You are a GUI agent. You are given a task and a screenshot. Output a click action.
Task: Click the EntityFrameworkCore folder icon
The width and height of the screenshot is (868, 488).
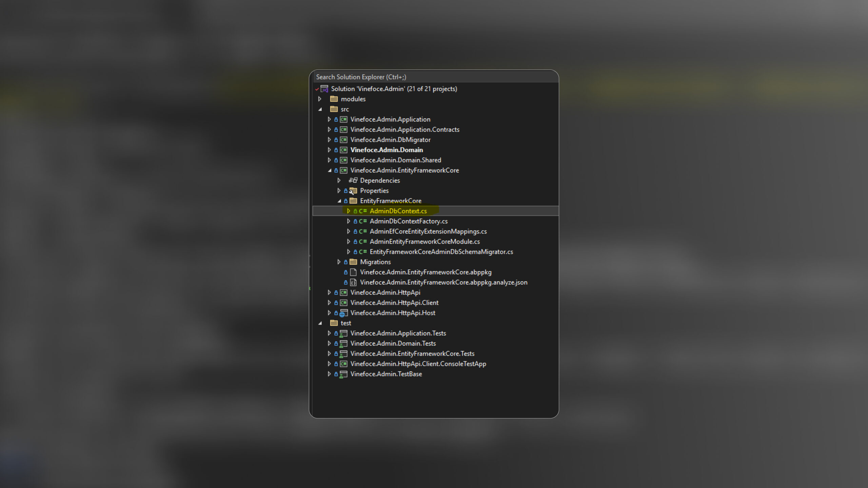coord(353,201)
